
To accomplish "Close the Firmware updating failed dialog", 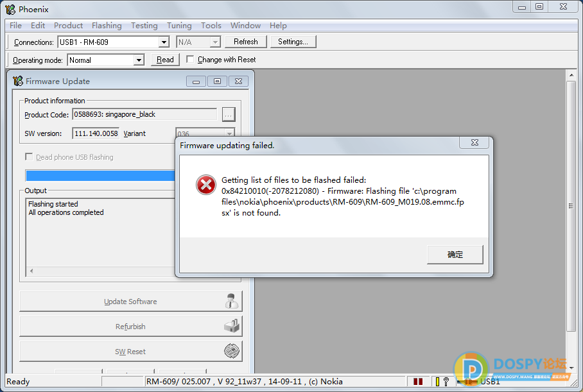I will coord(474,142).
